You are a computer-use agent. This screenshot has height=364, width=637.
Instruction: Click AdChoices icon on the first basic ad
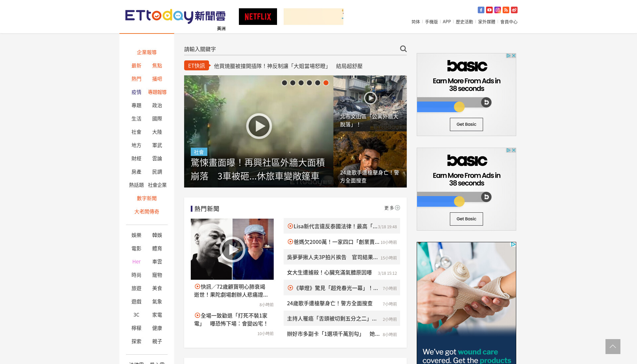(x=508, y=56)
